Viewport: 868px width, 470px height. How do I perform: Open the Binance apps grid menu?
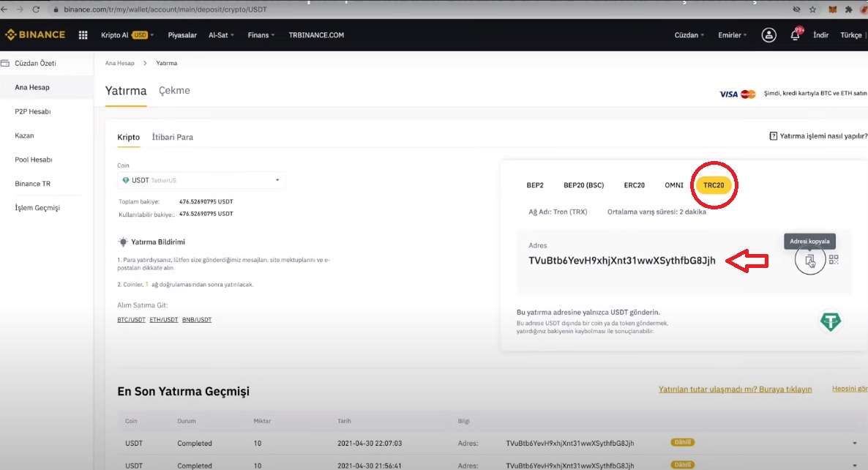click(x=83, y=35)
